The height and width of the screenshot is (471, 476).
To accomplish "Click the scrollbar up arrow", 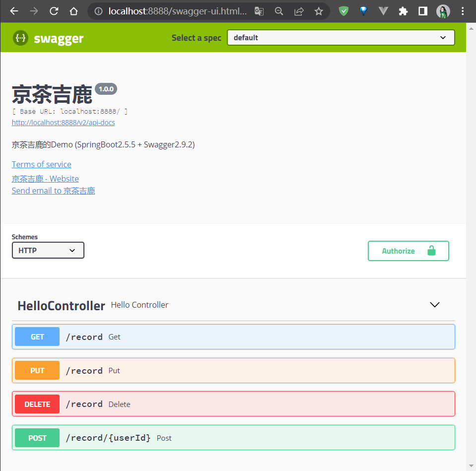I will 471,28.
